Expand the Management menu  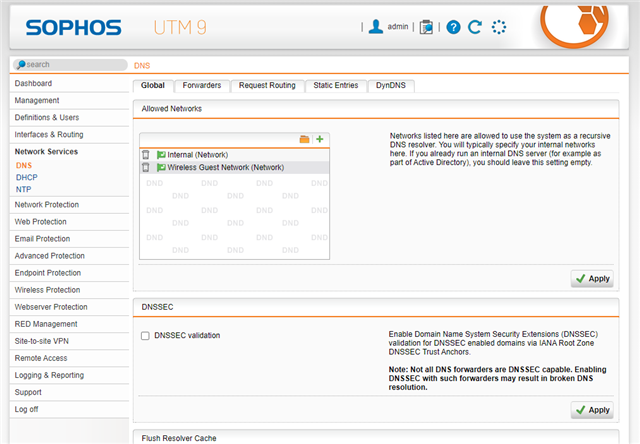pos(69,100)
